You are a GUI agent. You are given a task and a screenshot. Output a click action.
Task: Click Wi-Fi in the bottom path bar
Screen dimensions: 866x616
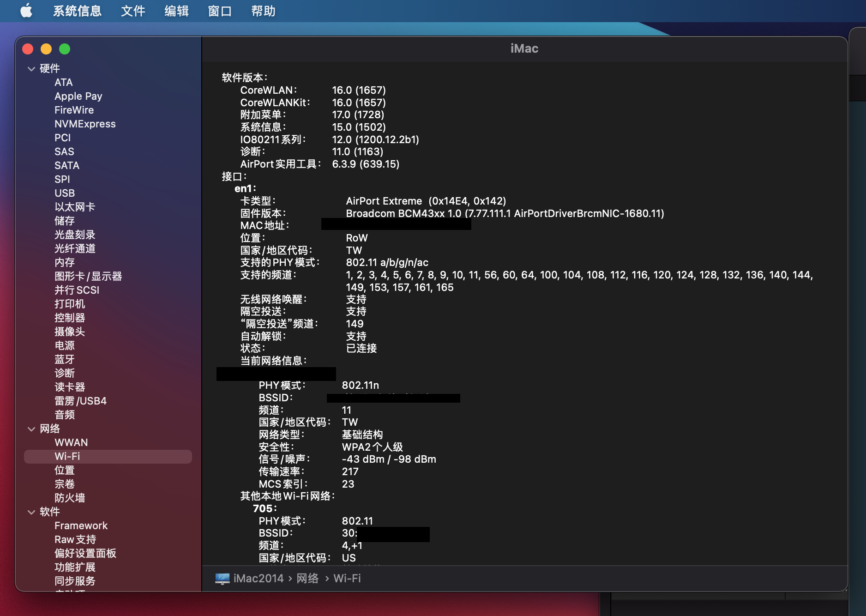point(347,579)
